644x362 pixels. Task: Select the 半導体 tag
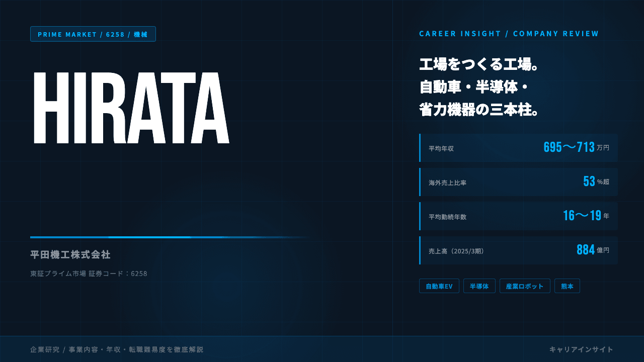coord(479,286)
